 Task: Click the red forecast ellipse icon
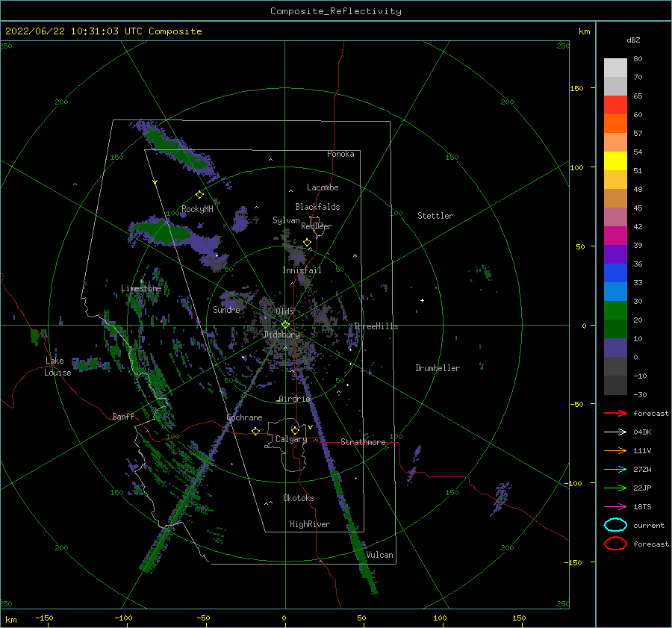pos(615,544)
